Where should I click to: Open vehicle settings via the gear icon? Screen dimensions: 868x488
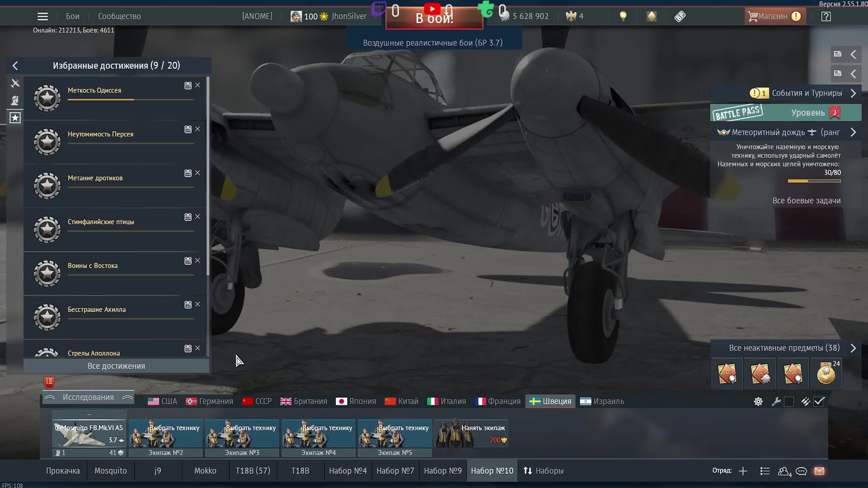pos(758,401)
